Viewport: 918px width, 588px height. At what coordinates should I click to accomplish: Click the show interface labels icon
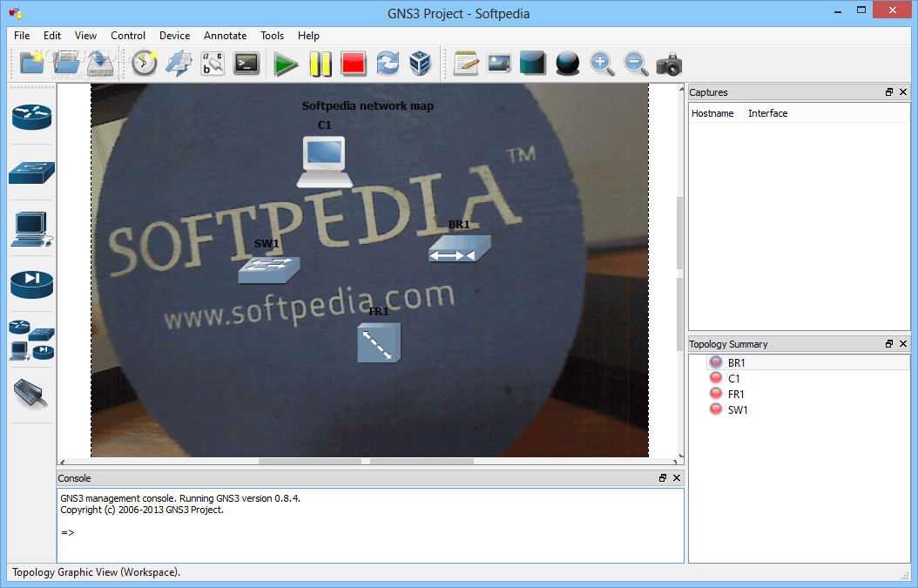pos(179,64)
